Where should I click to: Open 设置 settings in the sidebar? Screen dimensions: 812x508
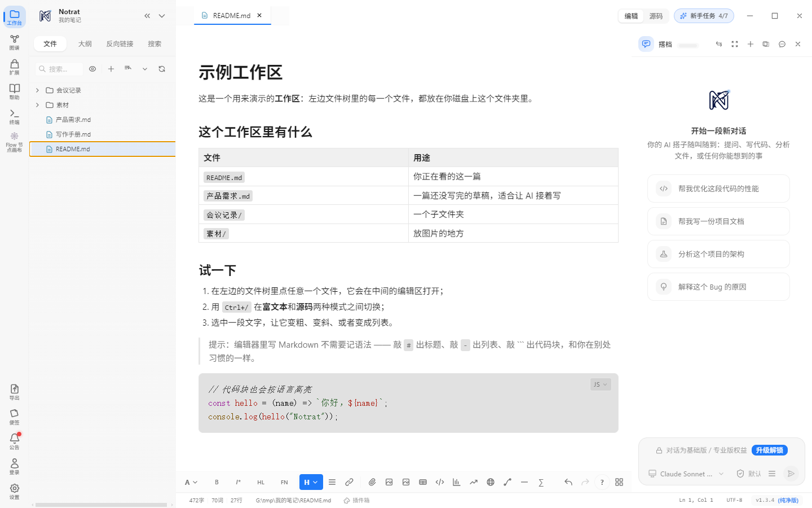(x=15, y=492)
